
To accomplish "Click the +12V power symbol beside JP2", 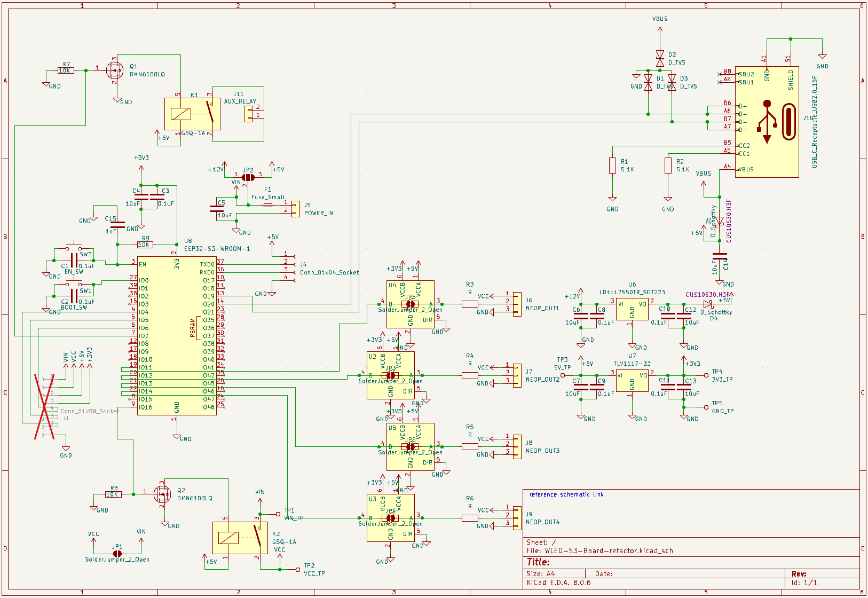I will (218, 168).
